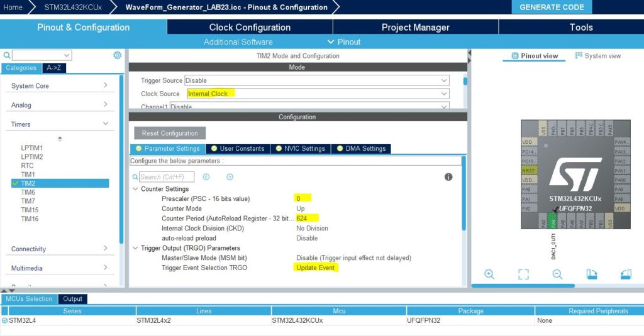Rotate the chip view clockwise
The width and height of the screenshot is (644, 336).
592,274
